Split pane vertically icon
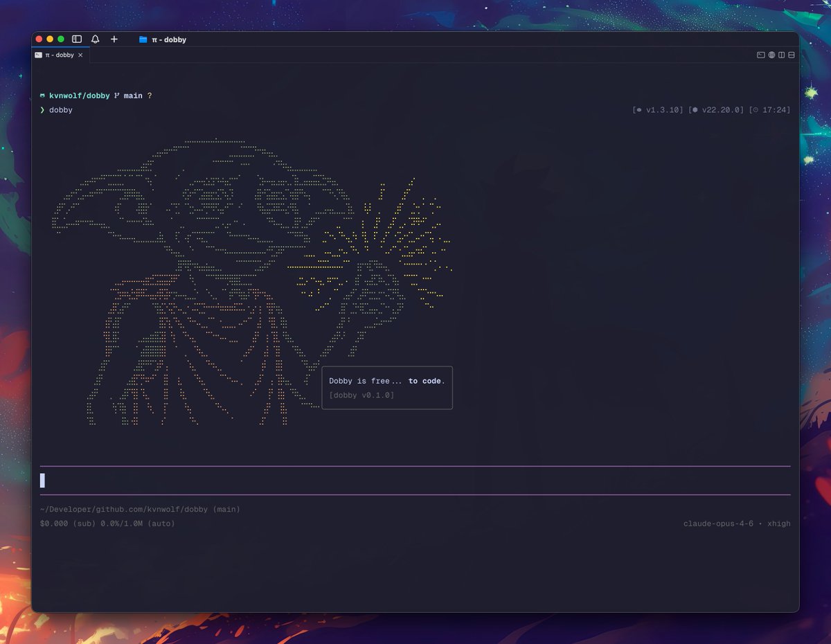831x644 pixels. 781,55
